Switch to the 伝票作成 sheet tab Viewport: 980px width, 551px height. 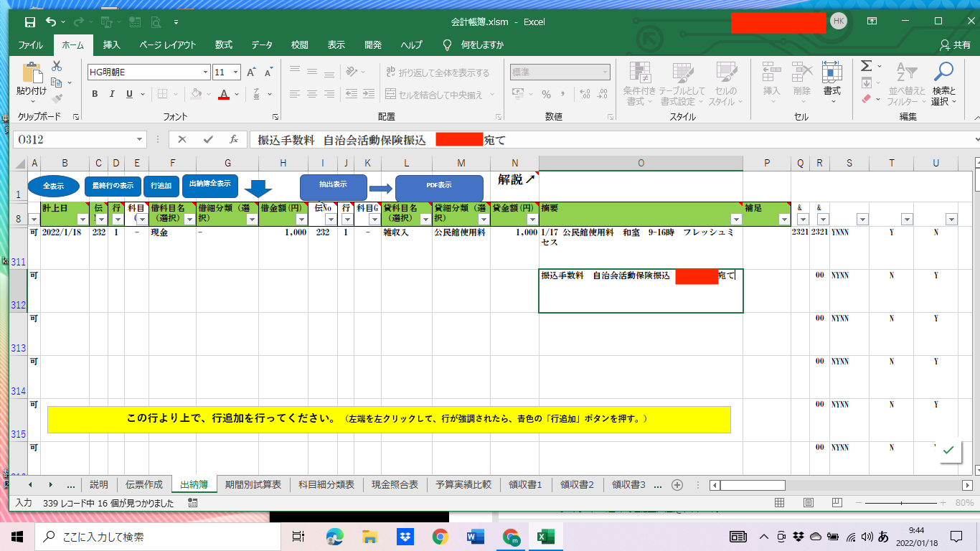144,484
